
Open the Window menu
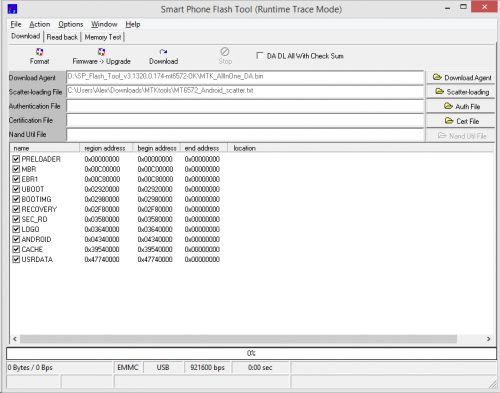point(104,24)
